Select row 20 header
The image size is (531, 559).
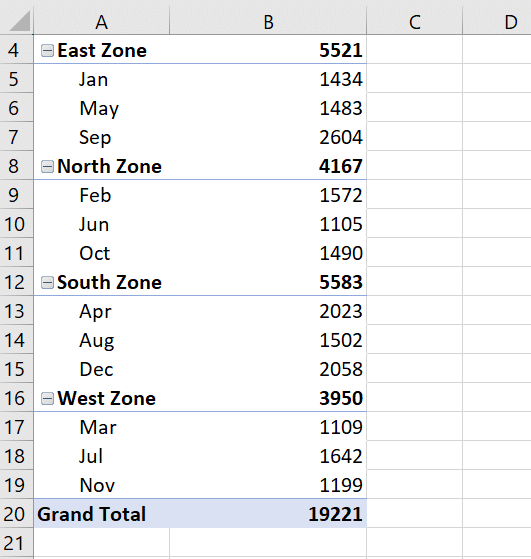click(16, 514)
